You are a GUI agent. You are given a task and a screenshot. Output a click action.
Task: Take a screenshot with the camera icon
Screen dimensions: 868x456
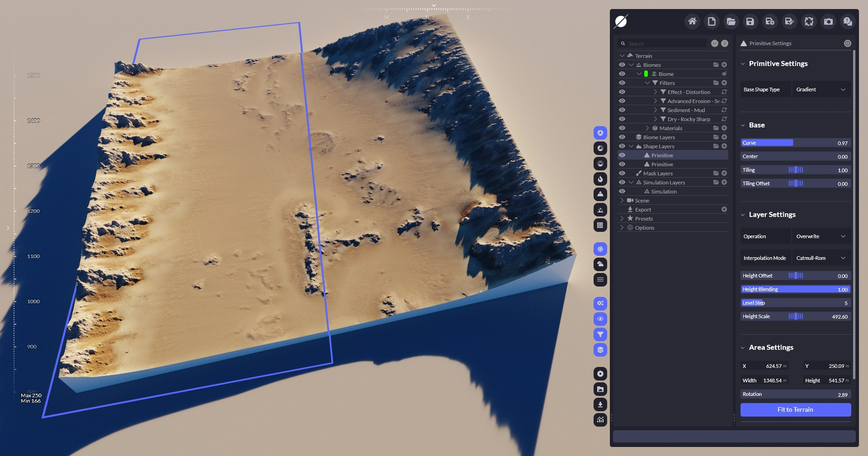(828, 21)
